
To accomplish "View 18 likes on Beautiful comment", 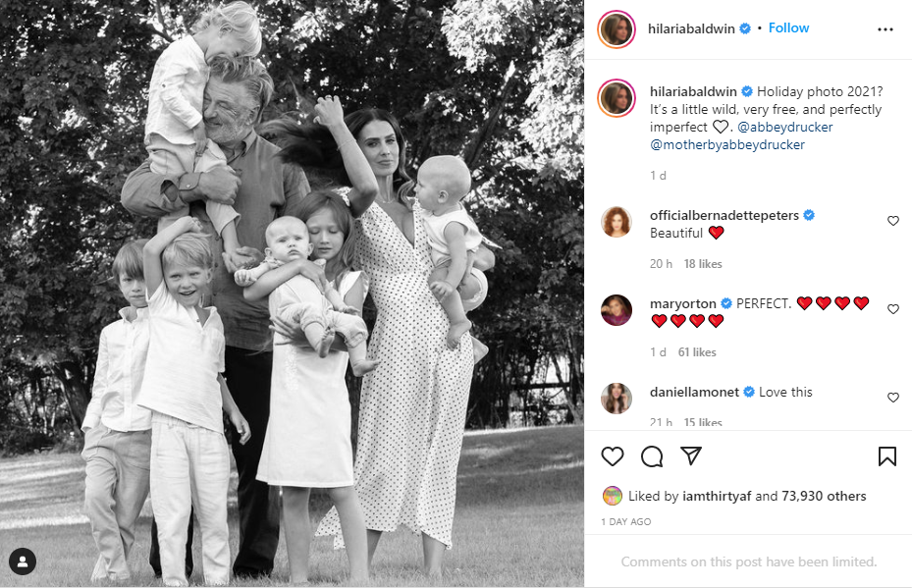I will tap(703, 264).
